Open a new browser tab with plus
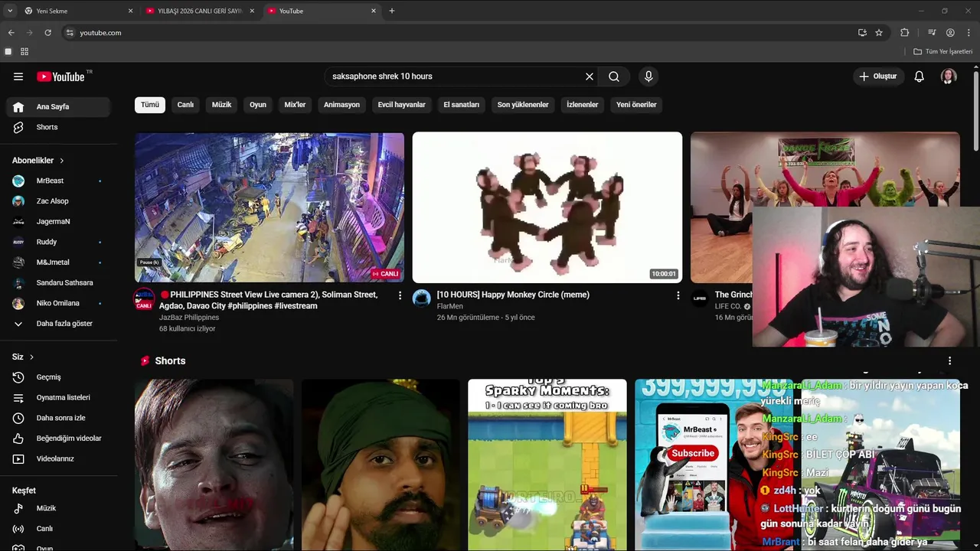This screenshot has height=551, width=980. pos(392,11)
